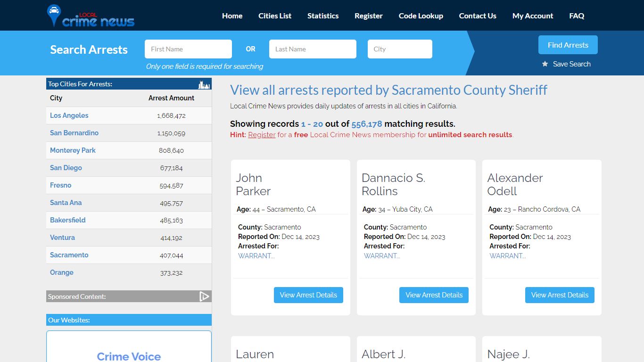Click the Save Search link
Image resolution: width=644 pixels, height=362 pixels.
[x=571, y=64]
